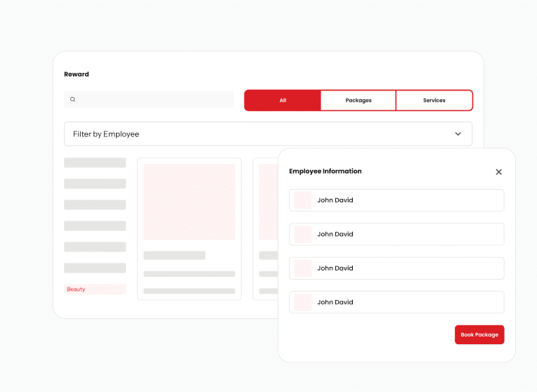Image resolution: width=537 pixels, height=392 pixels.
Task: Select the first John David employee row
Action: click(396, 200)
